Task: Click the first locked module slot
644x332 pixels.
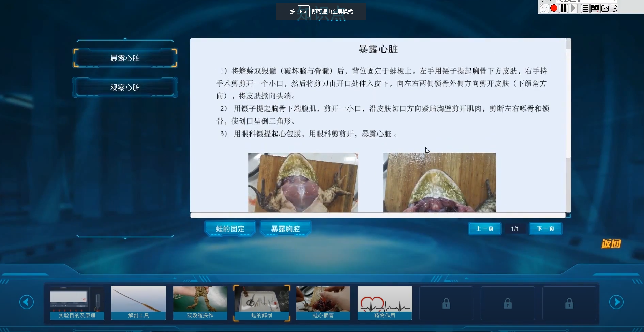Action: 446,303
